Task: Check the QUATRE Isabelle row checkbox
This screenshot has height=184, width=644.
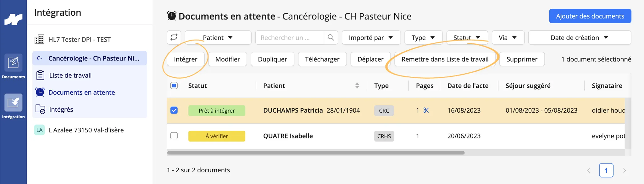Action: pos(174,136)
